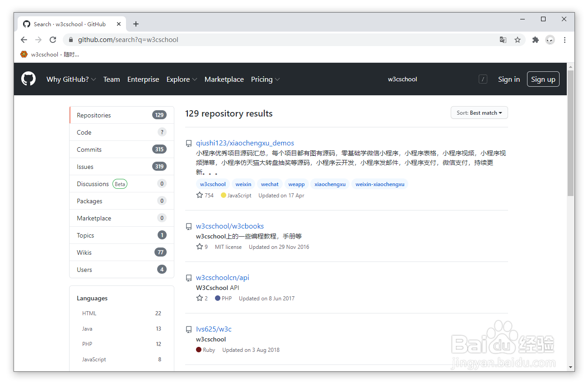Screen dimensions: 588x383
Task: Click the Ruby dark-red language dot
Action: tap(198, 350)
